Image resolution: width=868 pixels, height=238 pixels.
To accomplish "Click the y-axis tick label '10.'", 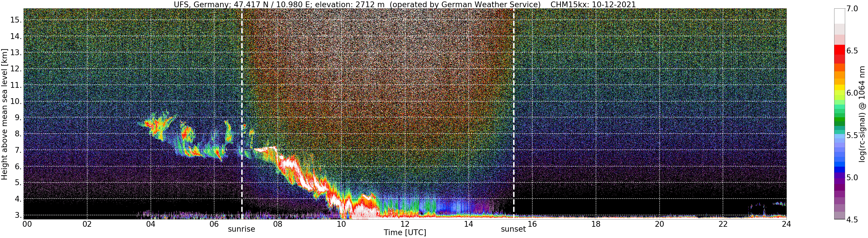I will coord(16,101).
